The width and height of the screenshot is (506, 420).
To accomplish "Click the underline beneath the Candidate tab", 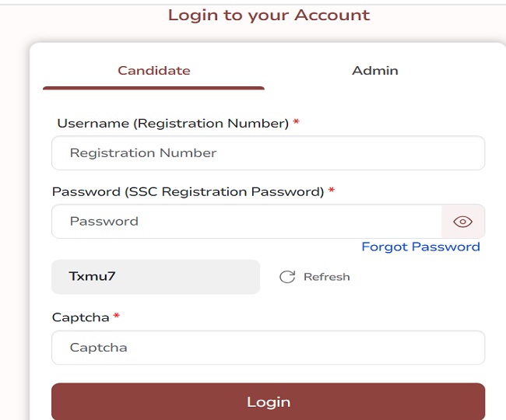I will point(154,88).
